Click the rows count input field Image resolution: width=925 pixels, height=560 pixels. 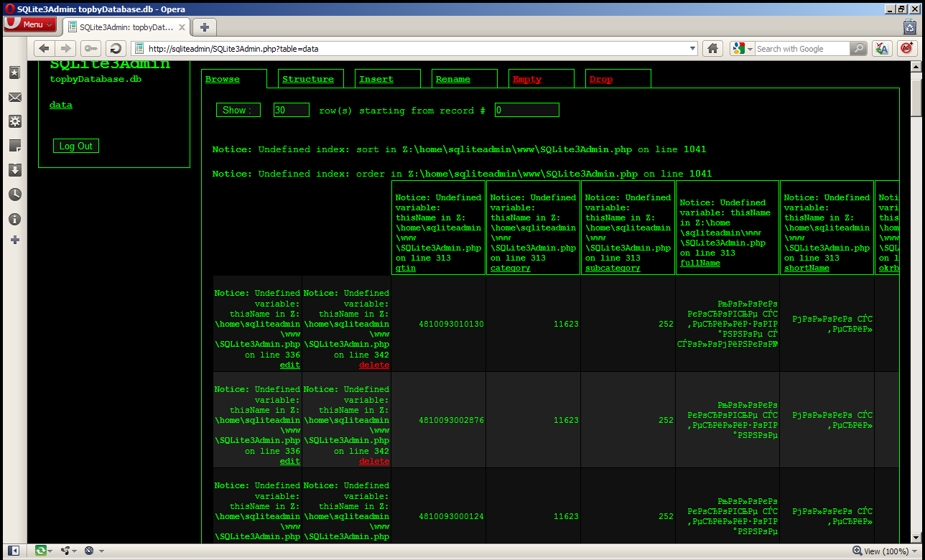[291, 110]
